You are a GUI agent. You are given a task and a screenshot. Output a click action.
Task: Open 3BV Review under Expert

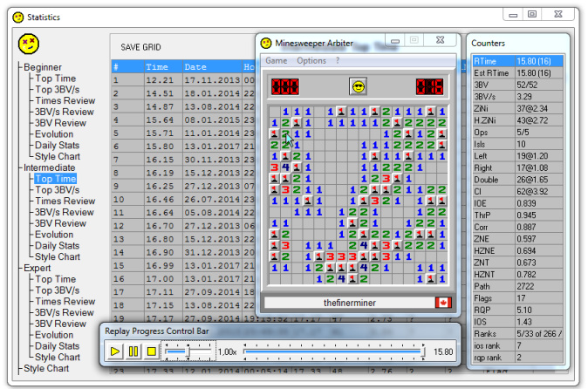tap(60, 324)
